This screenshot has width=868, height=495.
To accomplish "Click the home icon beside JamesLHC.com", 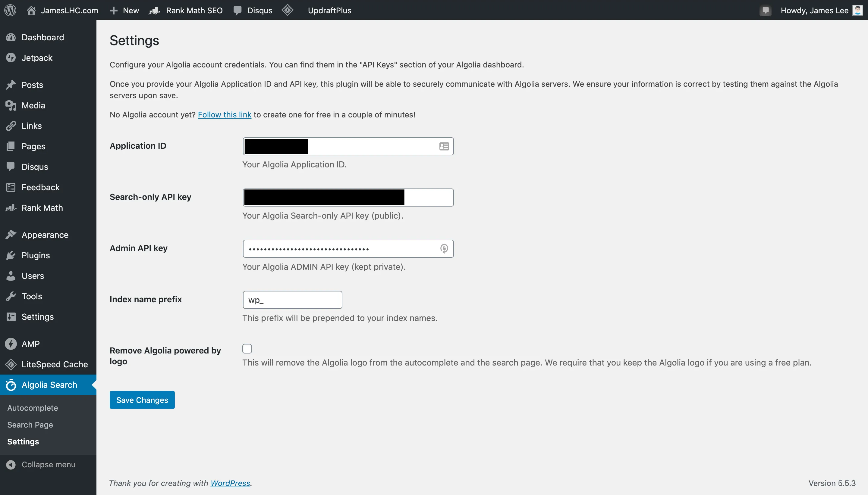I will [31, 10].
